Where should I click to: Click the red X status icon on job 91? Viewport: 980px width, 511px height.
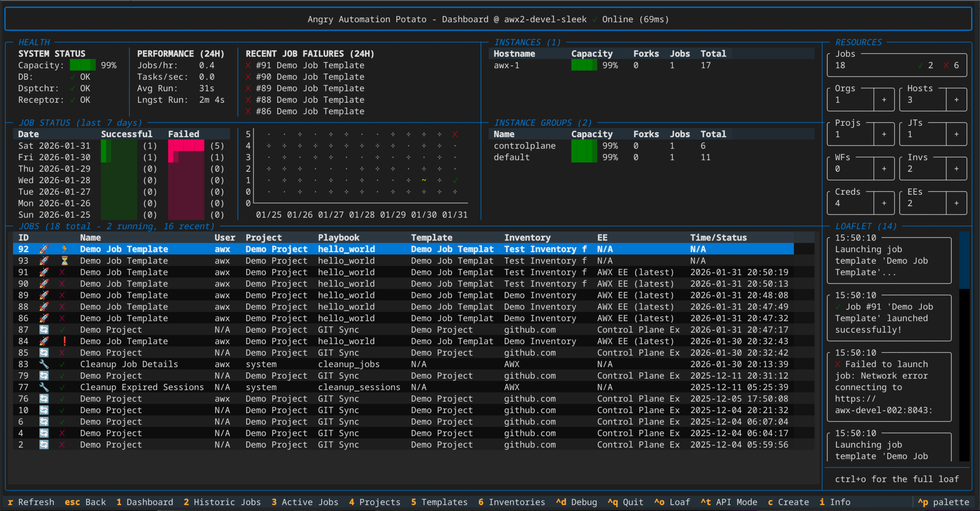coord(62,272)
